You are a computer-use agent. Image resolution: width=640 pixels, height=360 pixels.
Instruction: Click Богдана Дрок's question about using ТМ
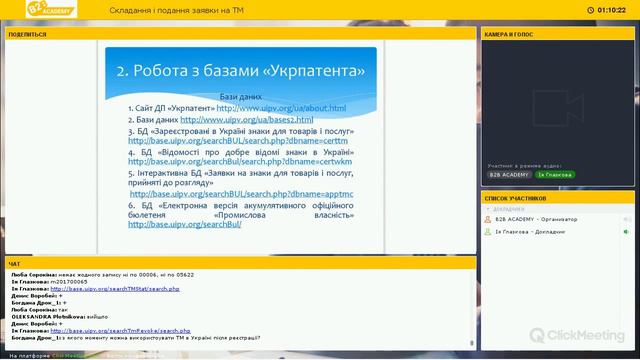click(136, 338)
